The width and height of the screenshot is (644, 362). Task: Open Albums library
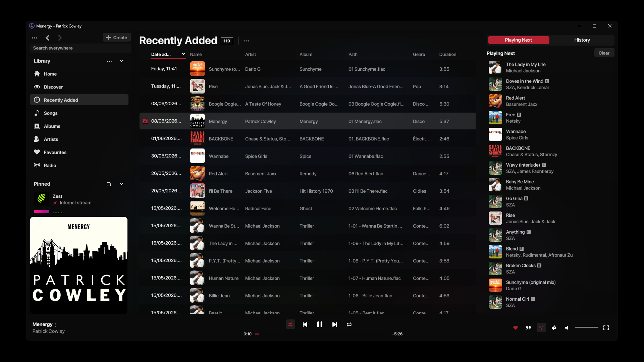pyautogui.click(x=79, y=126)
